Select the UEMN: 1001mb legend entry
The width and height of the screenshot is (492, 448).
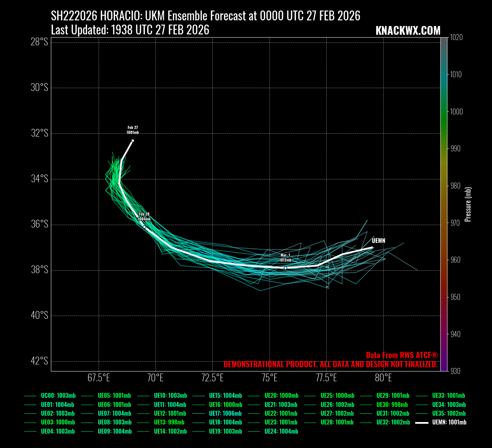tap(449, 422)
